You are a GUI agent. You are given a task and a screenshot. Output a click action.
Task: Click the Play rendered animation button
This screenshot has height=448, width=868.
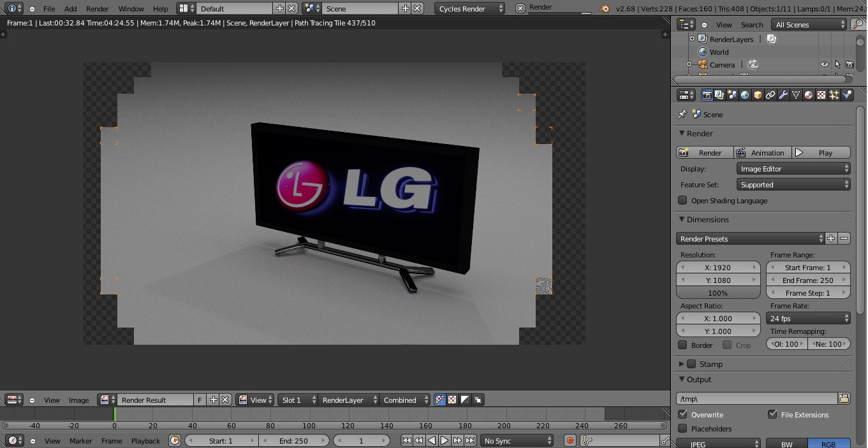821,153
